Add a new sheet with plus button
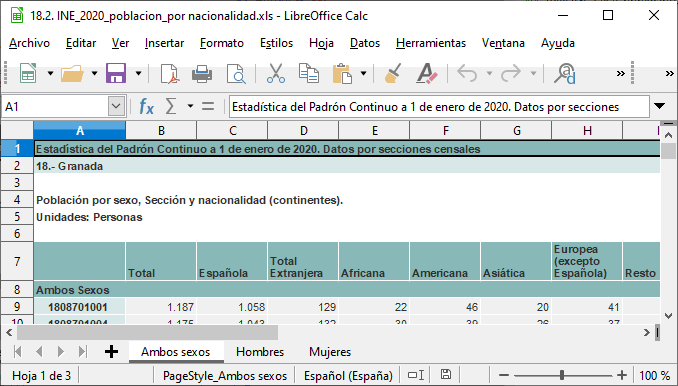 (x=111, y=352)
